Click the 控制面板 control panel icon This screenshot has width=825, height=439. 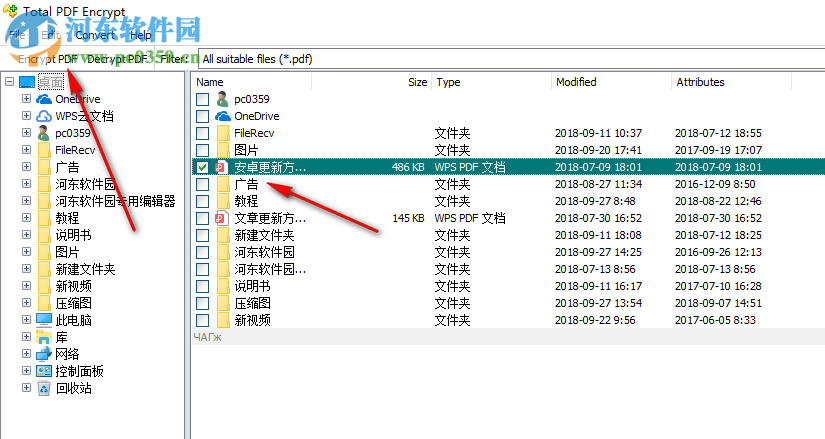[44, 371]
